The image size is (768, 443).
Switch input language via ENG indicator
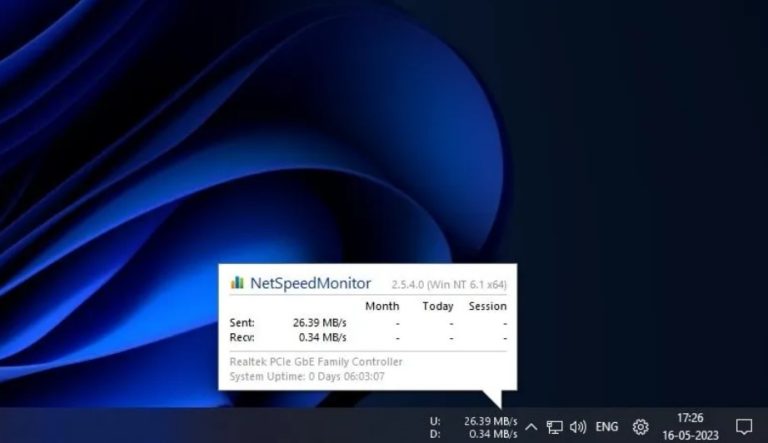click(607, 427)
